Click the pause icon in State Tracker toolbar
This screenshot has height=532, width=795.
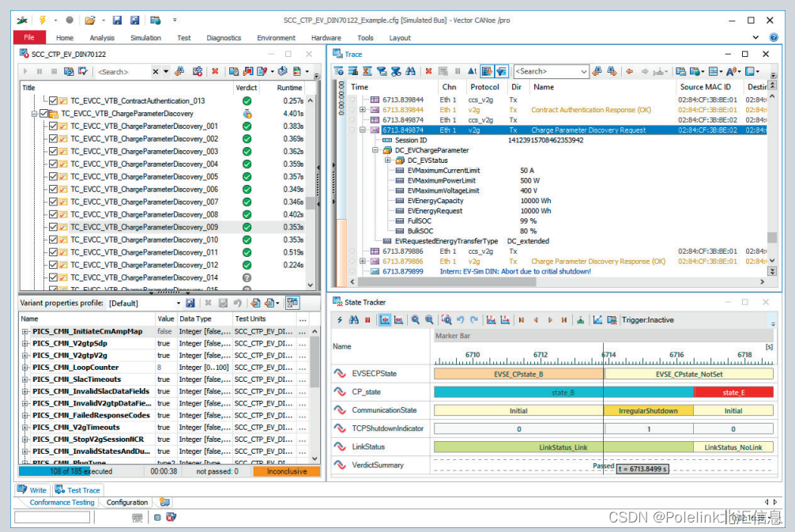coord(367,320)
